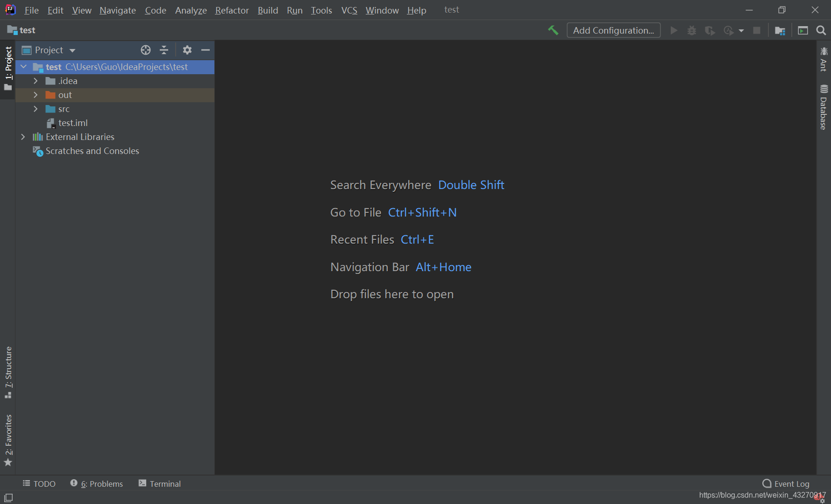Open the Code menu
The image size is (831, 504).
[156, 10]
